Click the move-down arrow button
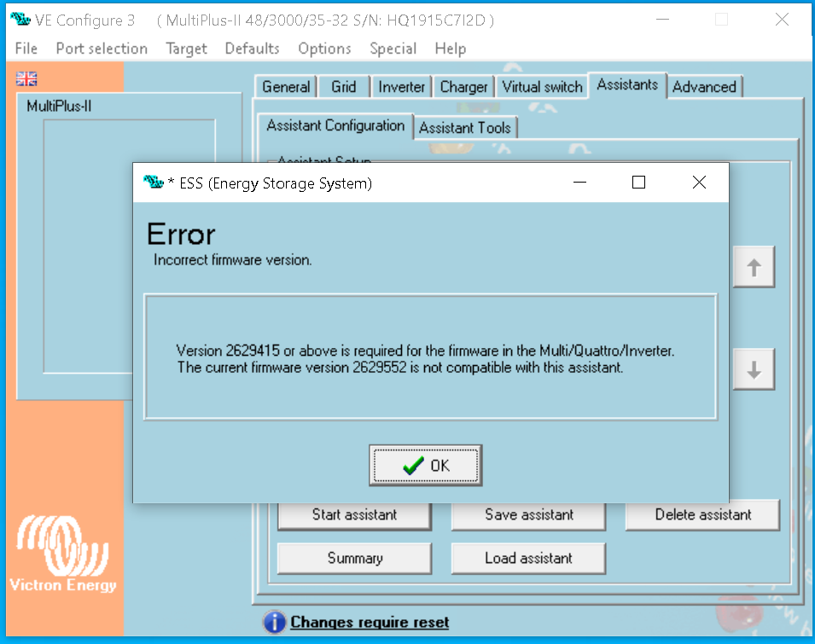 point(754,369)
